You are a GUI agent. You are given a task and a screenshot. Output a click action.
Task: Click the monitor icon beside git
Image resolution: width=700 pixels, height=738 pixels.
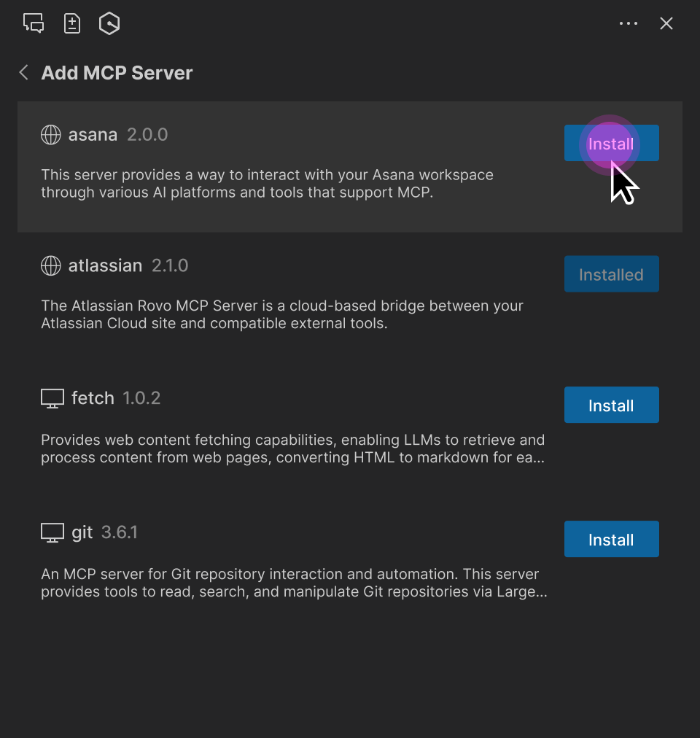51,532
